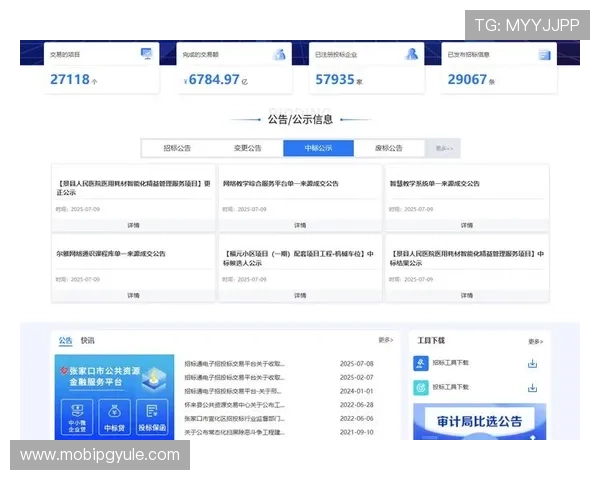This screenshot has height=480, width=600.
Task: Open 关于公布常态化扫黑除恶斗争 news item
Action: tap(235, 433)
